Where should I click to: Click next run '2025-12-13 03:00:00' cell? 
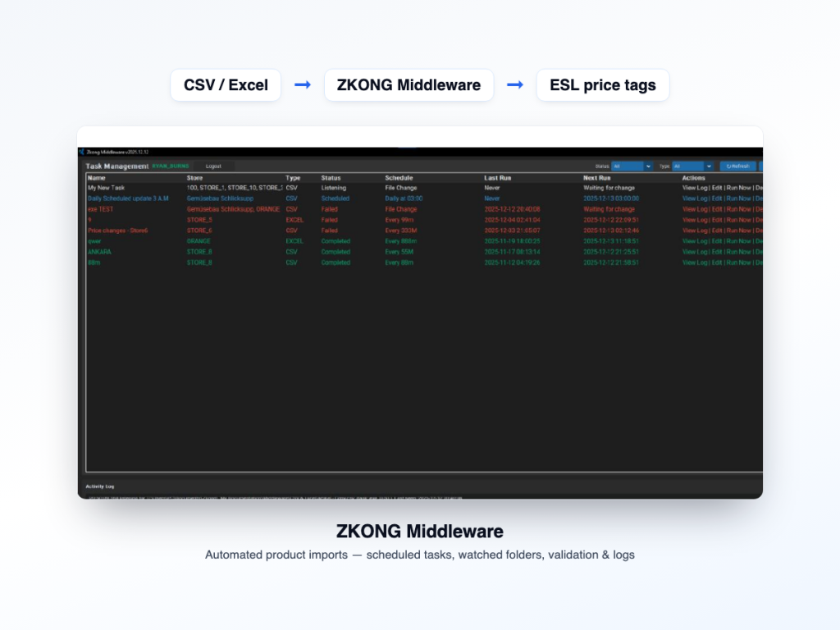click(x=611, y=199)
